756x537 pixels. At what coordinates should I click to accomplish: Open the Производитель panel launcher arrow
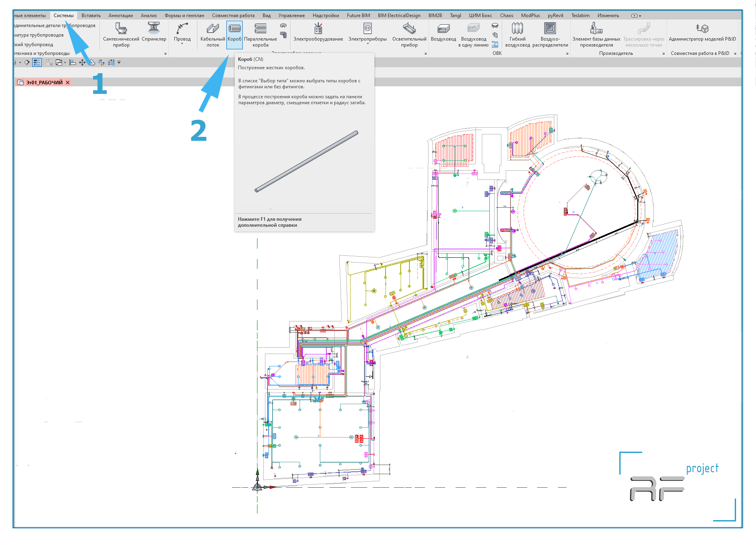click(x=663, y=53)
